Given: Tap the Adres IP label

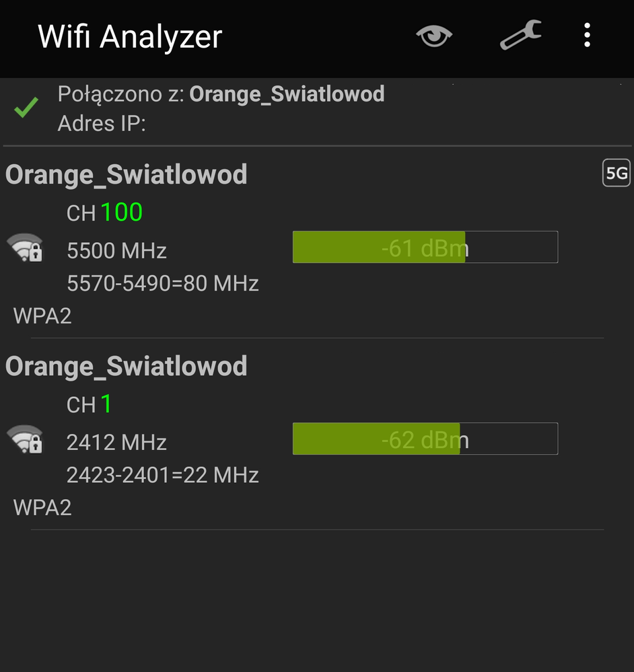Looking at the screenshot, I should point(102,124).
